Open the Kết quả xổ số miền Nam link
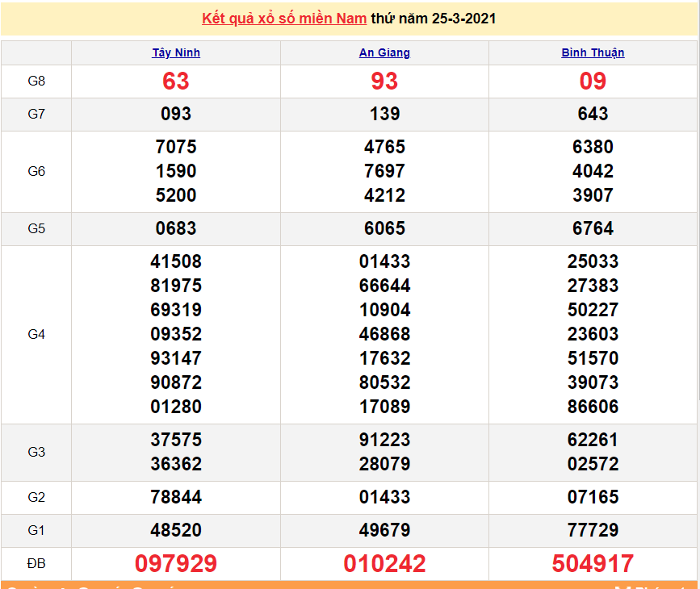The image size is (700, 589). [x=284, y=18]
